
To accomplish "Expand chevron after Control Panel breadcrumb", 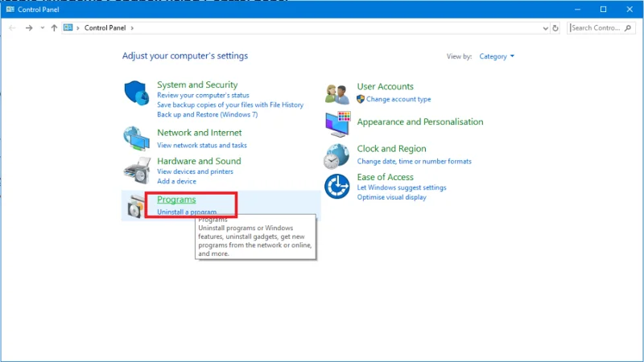I will (132, 28).
